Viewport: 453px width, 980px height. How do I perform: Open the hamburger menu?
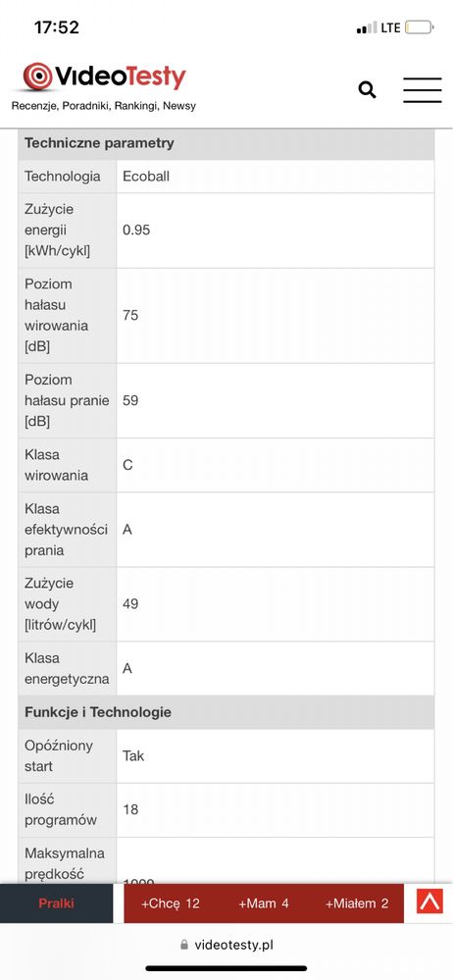click(423, 90)
